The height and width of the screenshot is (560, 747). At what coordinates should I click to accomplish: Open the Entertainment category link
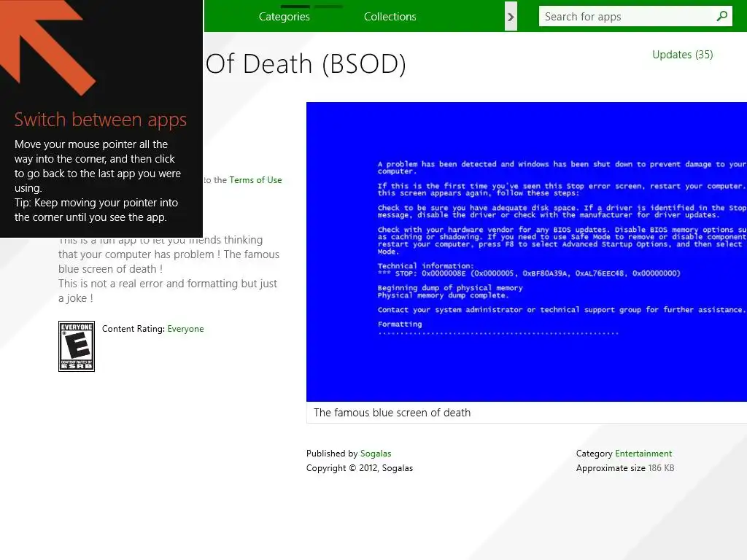coord(643,454)
